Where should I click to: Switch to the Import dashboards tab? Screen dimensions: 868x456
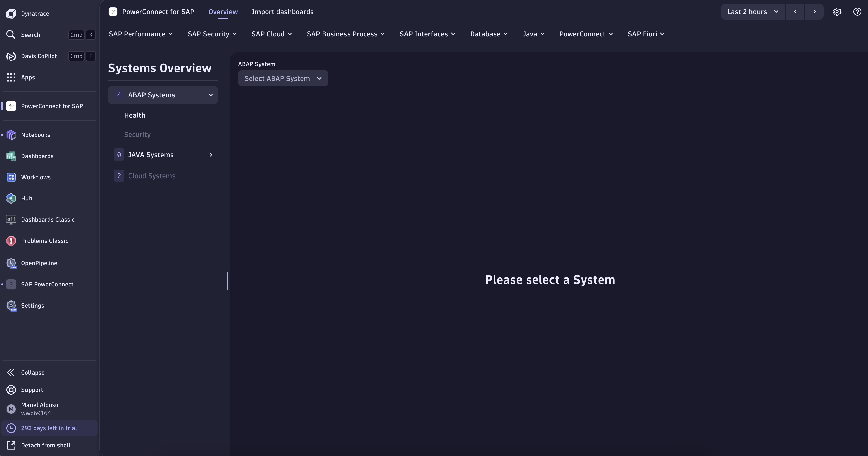click(283, 11)
